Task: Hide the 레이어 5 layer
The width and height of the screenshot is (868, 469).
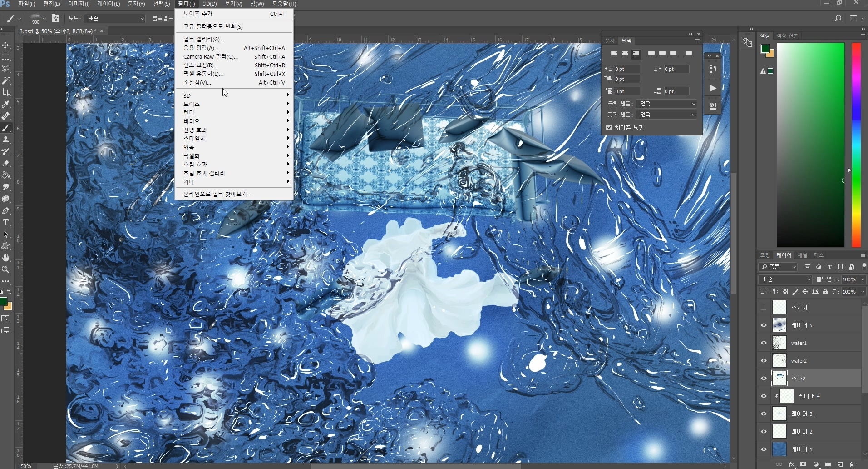Action: [x=764, y=325]
